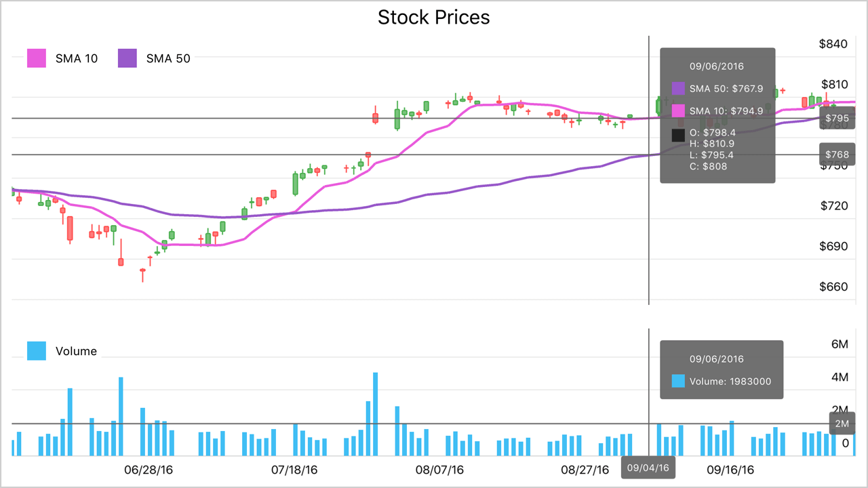Click the blue Volume legend swatch
The width and height of the screenshot is (868, 488).
[37, 351]
